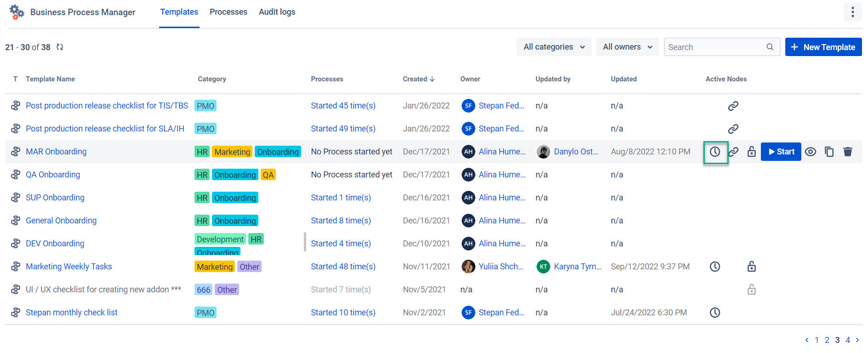Image resolution: width=868 pixels, height=353 pixels.
Task: Click the New Template button
Action: 823,47
